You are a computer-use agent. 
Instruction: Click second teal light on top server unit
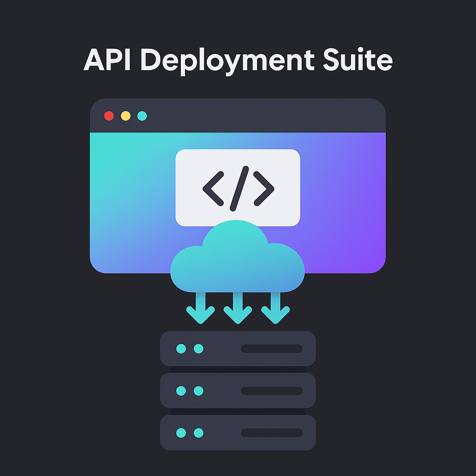[x=198, y=349]
